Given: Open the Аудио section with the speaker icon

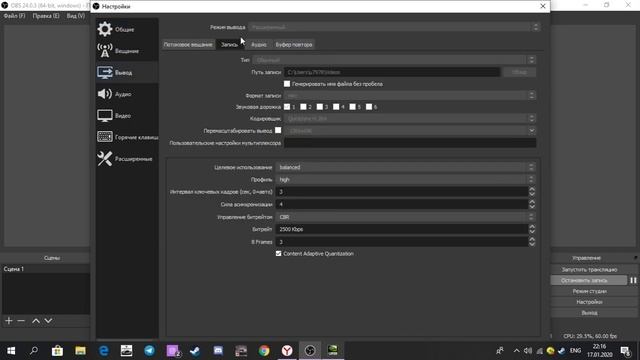Looking at the screenshot, I should [x=127, y=94].
